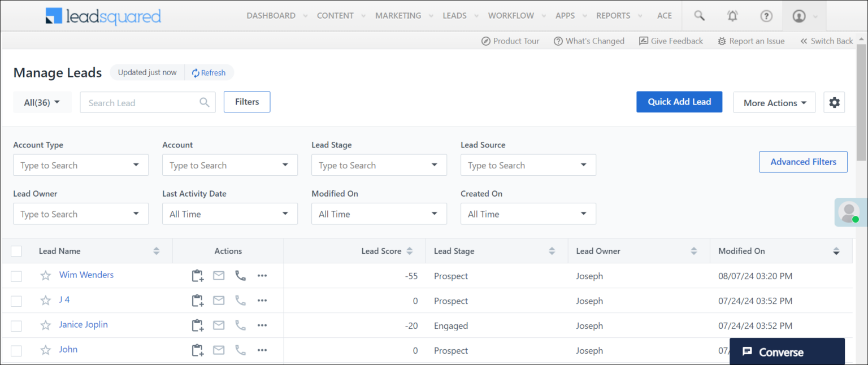Check the checkbox on Janice Joplin's row
The height and width of the screenshot is (365, 868).
[x=16, y=325]
